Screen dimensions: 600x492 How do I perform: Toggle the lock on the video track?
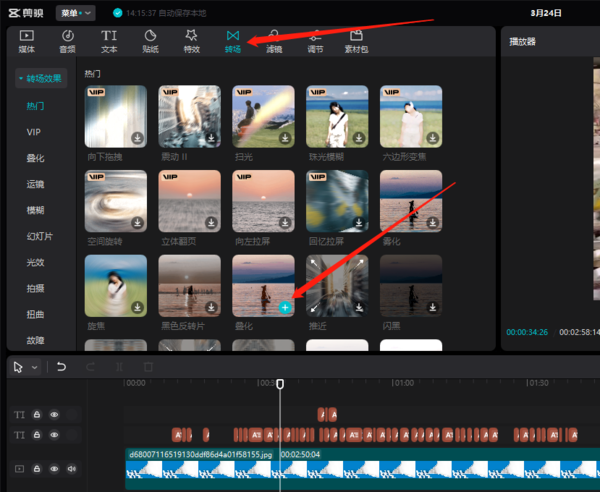(36, 468)
